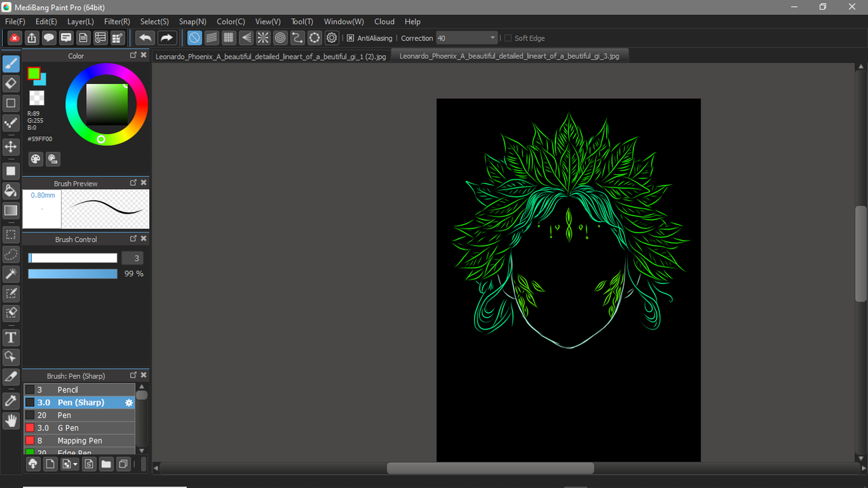Select the G Pen brush
Viewport: 868px width, 488px height.
click(79, 428)
